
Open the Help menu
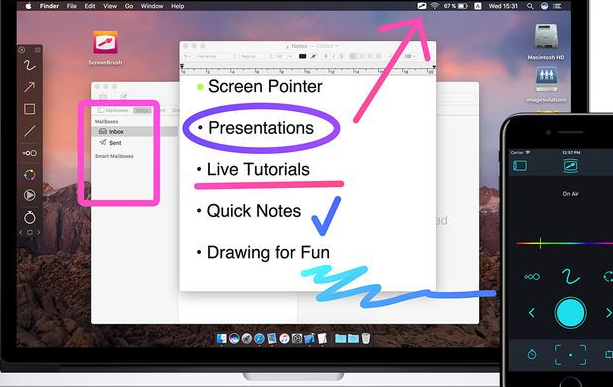tap(177, 6)
